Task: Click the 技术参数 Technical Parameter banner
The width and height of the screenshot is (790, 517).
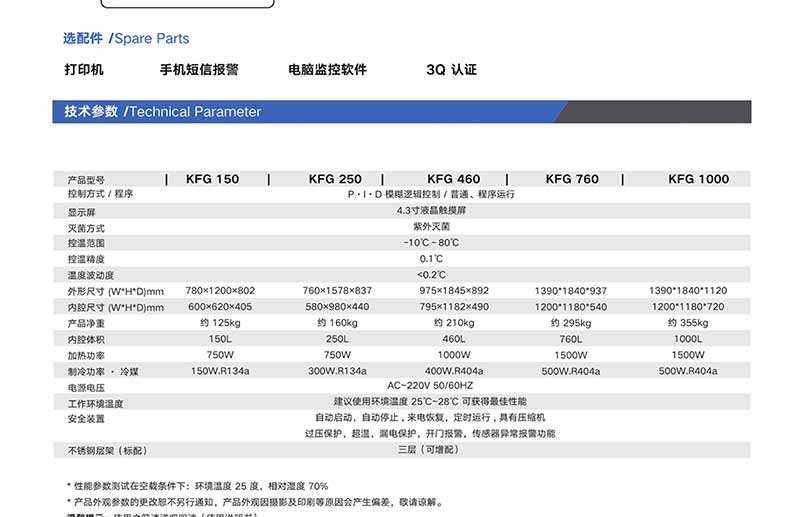Action: tap(156, 112)
